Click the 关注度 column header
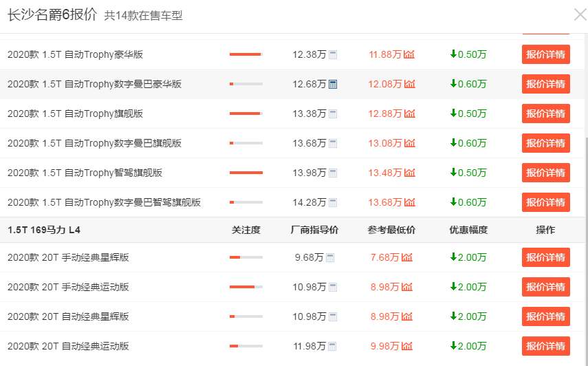Viewport: 588px width, 366px height. pos(246,230)
